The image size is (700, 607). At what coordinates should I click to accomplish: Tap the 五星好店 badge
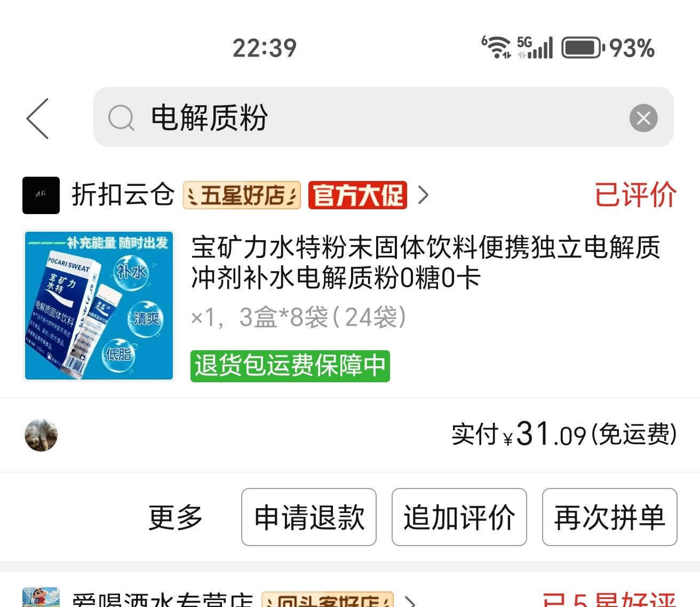pyautogui.click(x=242, y=195)
